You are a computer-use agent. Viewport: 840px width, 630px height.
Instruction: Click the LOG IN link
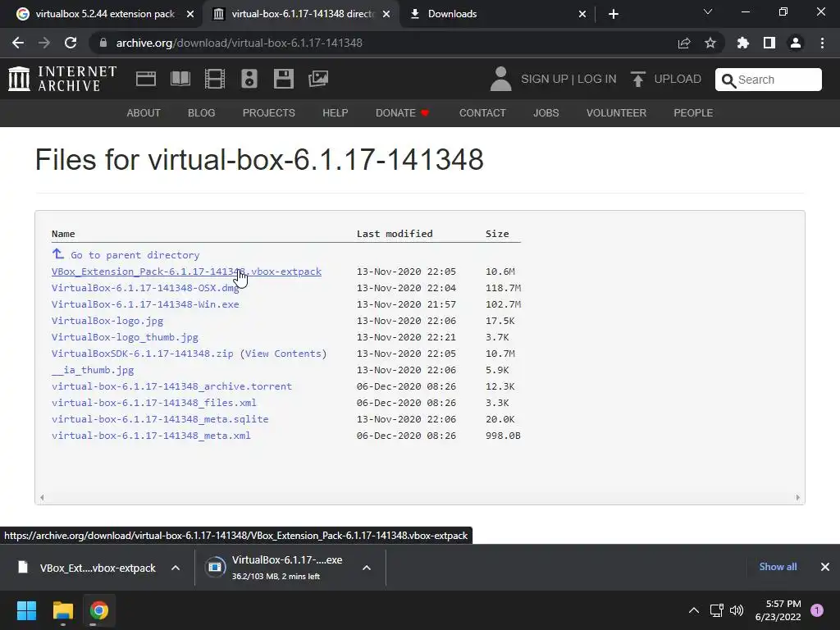pos(597,80)
